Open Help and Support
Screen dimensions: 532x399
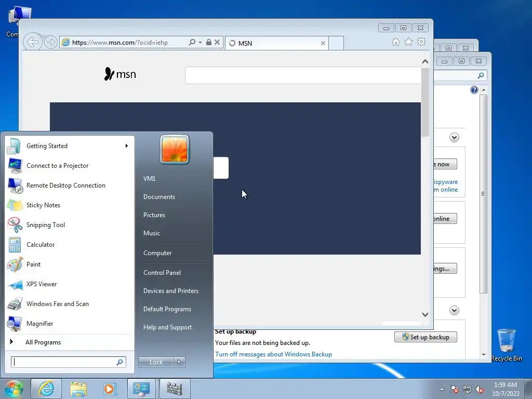(168, 327)
